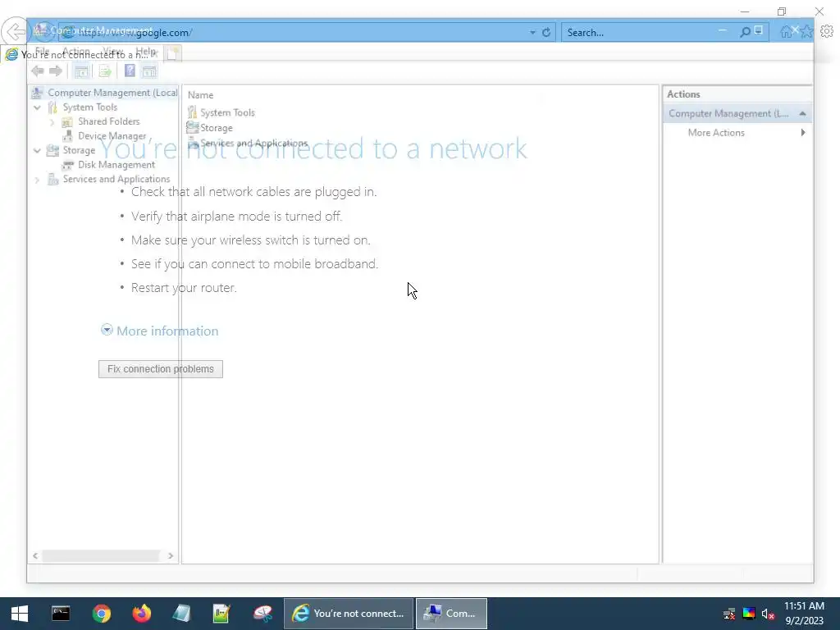
Task: Click Internet Explorer's round Back button
Action: (x=15, y=32)
